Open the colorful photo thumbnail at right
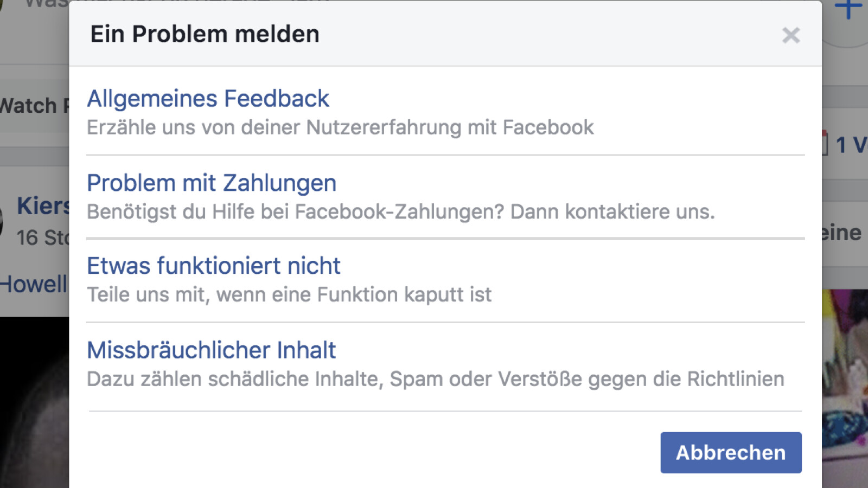 tap(845, 380)
